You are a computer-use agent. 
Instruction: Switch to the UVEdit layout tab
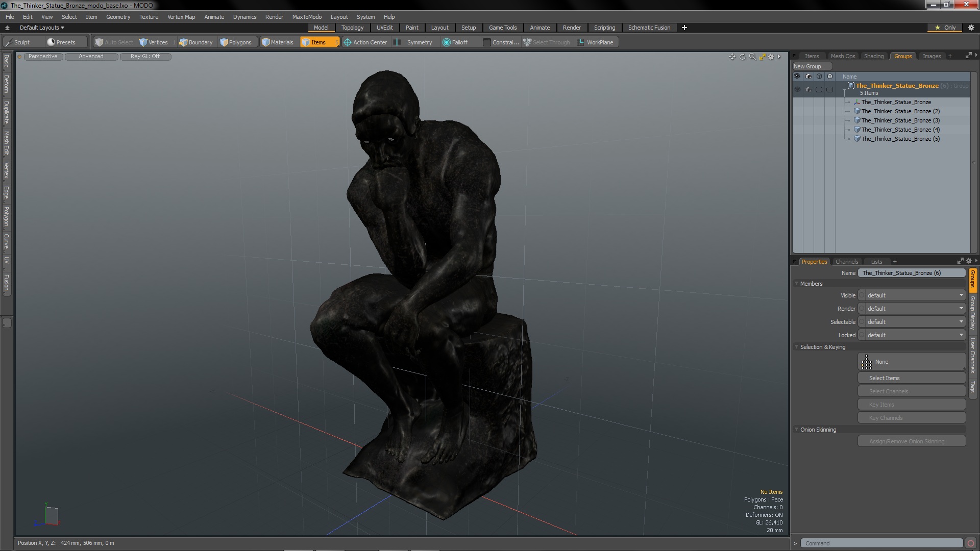(384, 28)
